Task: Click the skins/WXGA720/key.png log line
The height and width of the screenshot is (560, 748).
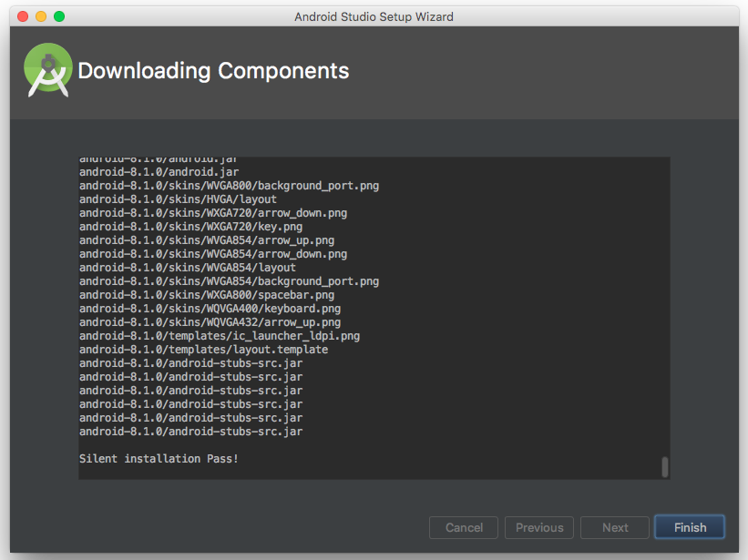Action: (190, 227)
